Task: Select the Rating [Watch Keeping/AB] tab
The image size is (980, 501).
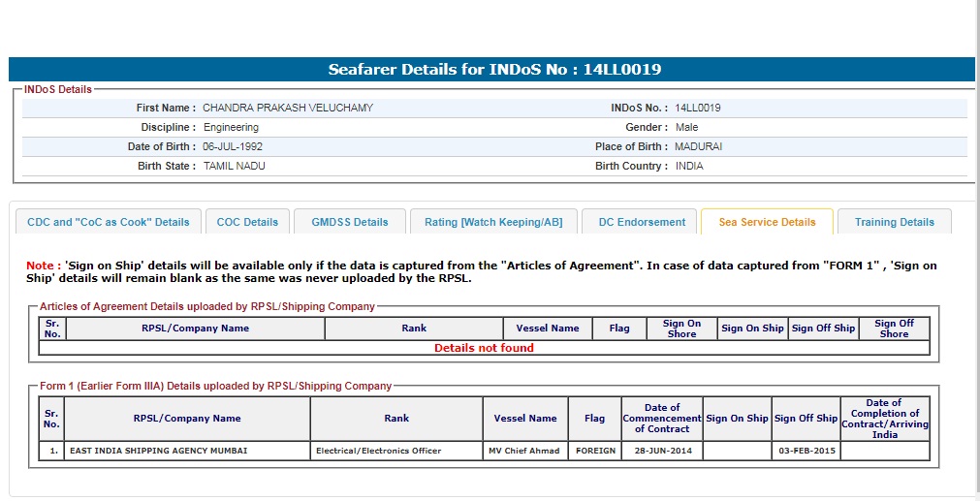Action: point(493,222)
